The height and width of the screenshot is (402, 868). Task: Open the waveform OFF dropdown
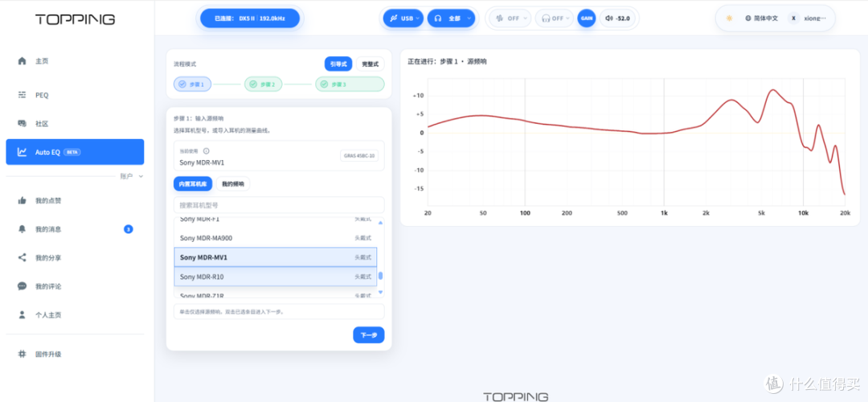[510, 18]
